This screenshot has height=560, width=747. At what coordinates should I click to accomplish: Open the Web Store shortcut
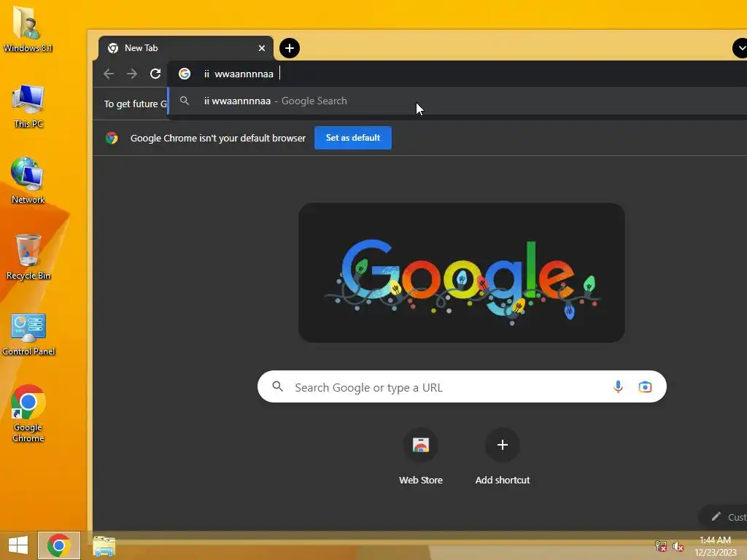point(421,445)
